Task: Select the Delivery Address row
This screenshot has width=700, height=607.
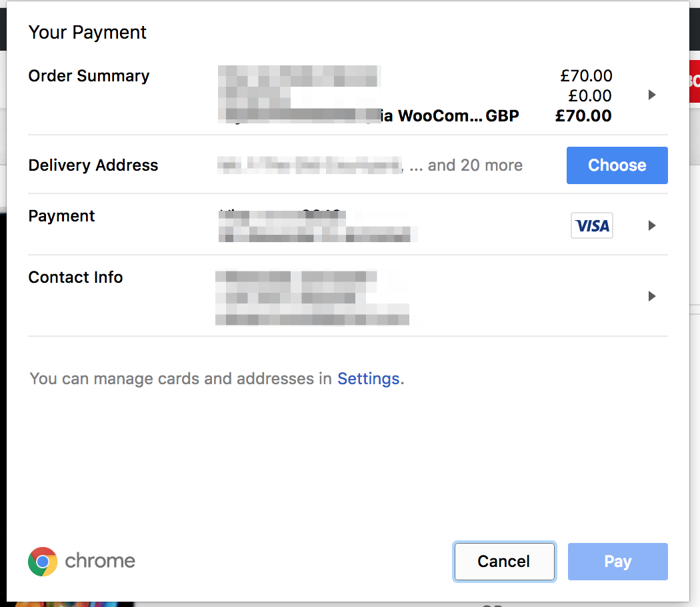Action: (x=93, y=165)
